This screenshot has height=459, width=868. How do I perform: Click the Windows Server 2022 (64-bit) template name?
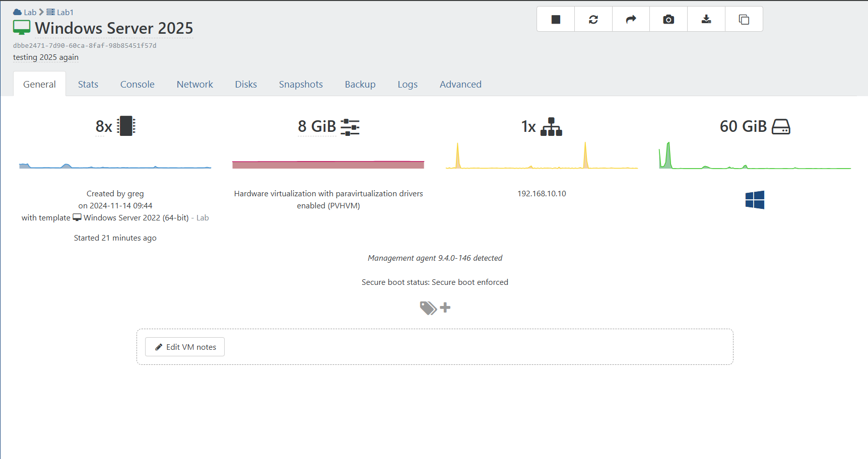coord(136,217)
